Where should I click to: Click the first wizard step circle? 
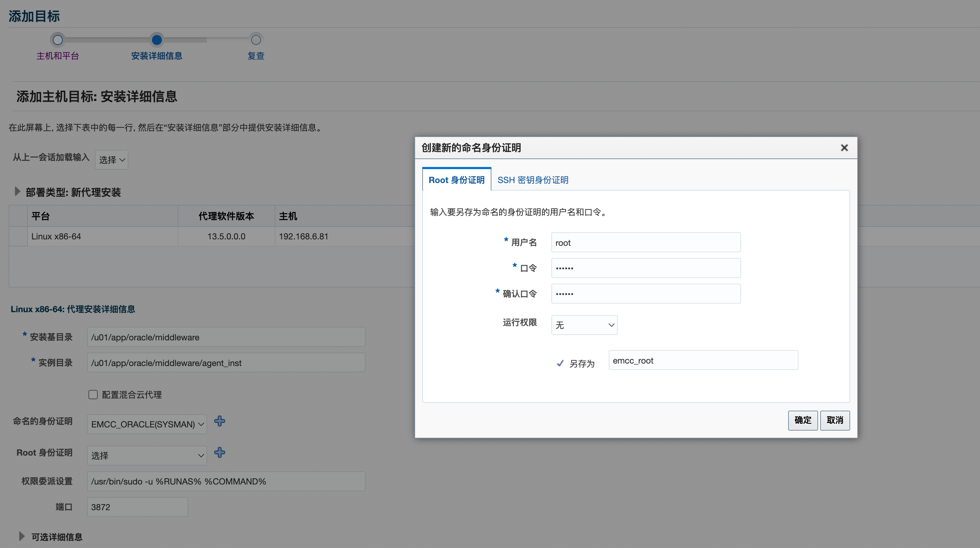point(58,40)
